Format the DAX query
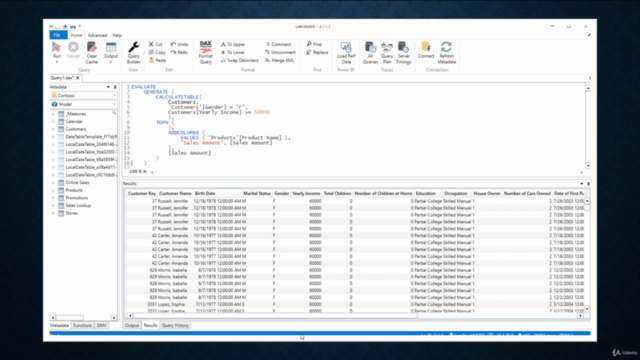This screenshot has width=640, height=360. coord(206,53)
